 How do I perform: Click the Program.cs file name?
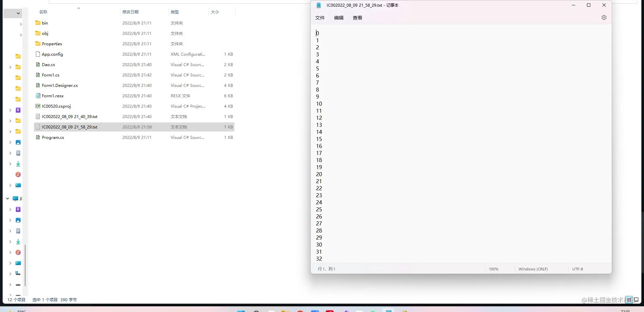53,138
